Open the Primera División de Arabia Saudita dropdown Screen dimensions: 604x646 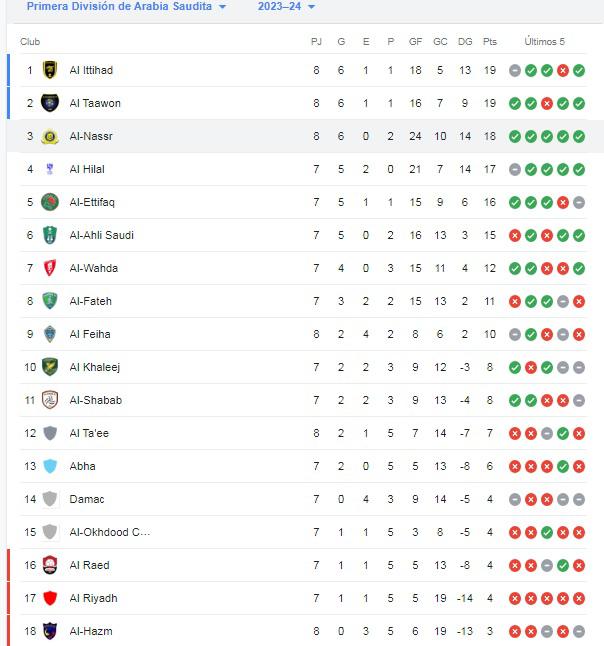click(x=126, y=6)
